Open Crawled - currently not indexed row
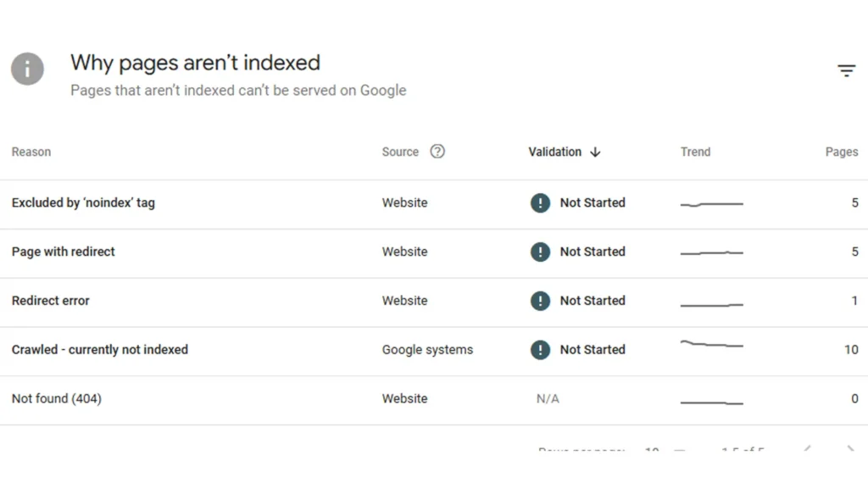868x488 pixels. click(100, 350)
